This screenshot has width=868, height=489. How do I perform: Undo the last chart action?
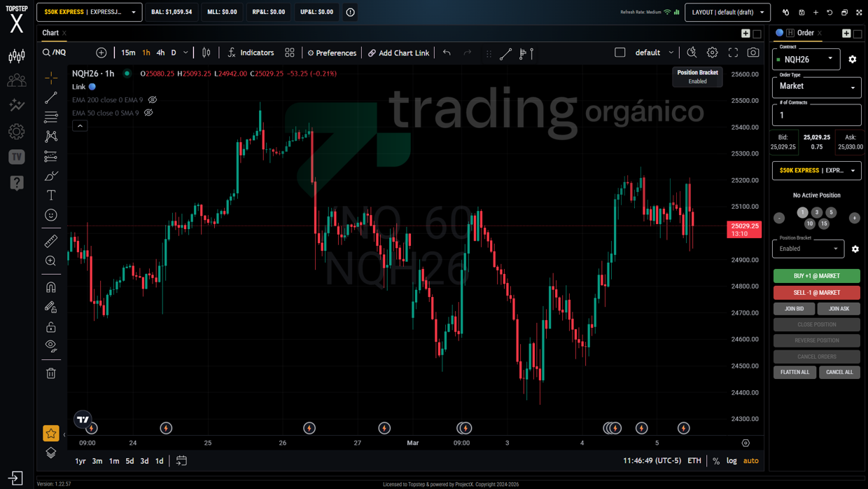[447, 53]
